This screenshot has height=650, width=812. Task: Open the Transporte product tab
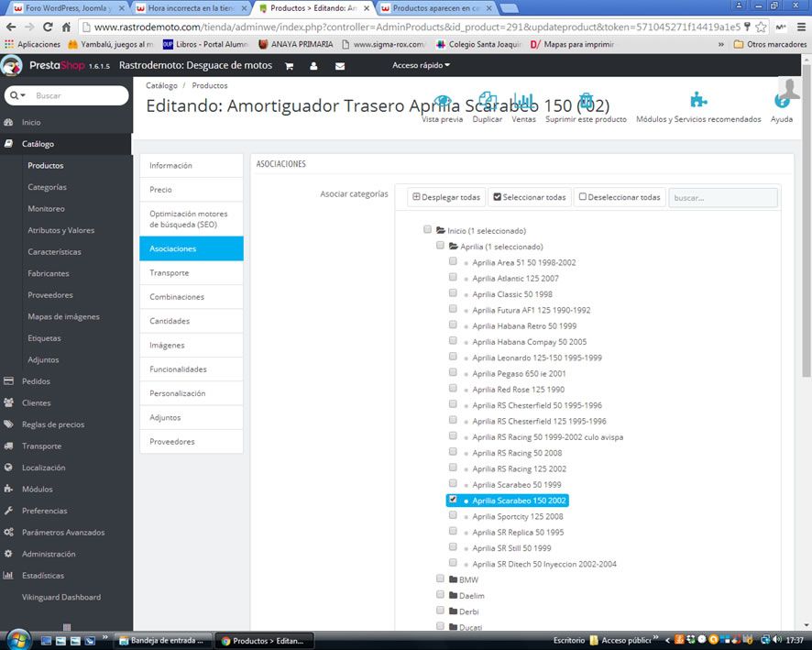coord(192,273)
